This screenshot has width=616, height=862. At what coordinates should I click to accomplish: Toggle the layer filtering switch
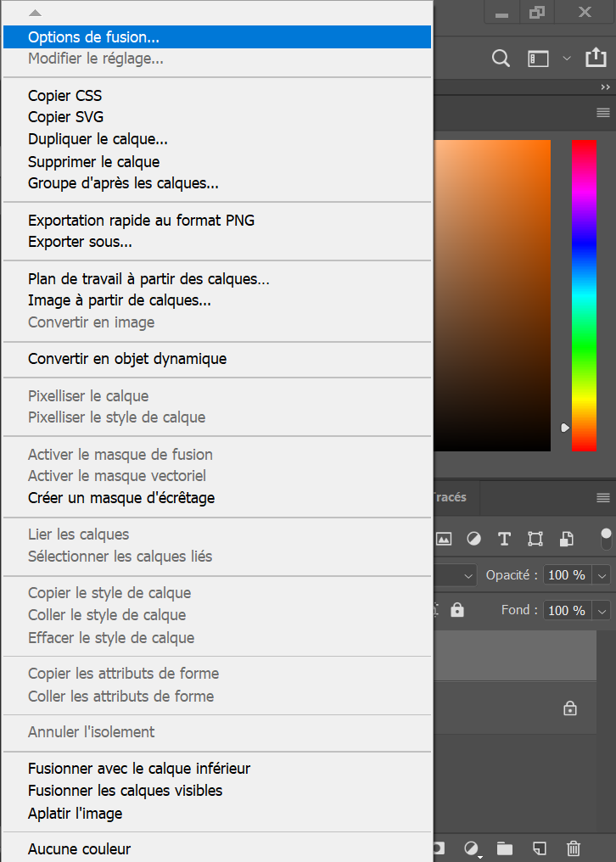click(x=606, y=539)
